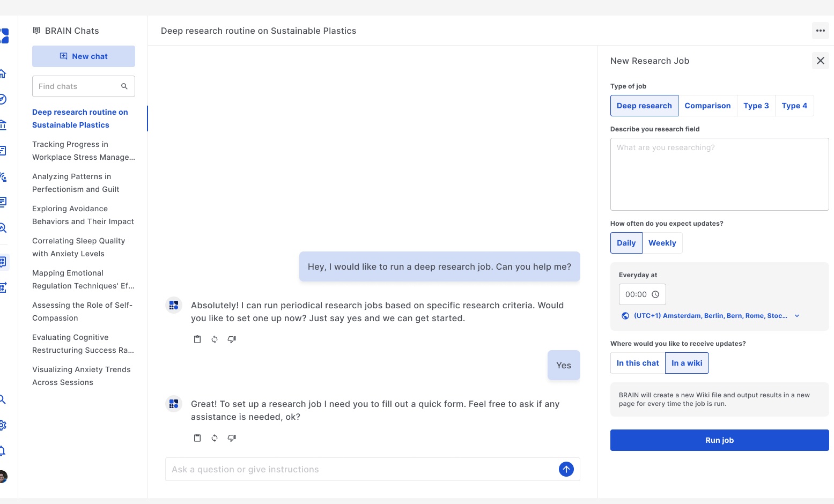
Task: Thumbs down the first assistant reply
Action: point(232,339)
